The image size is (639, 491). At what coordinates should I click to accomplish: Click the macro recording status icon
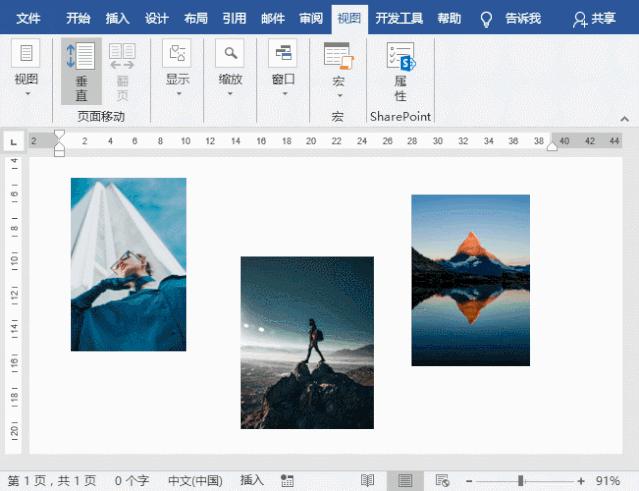pos(287,481)
